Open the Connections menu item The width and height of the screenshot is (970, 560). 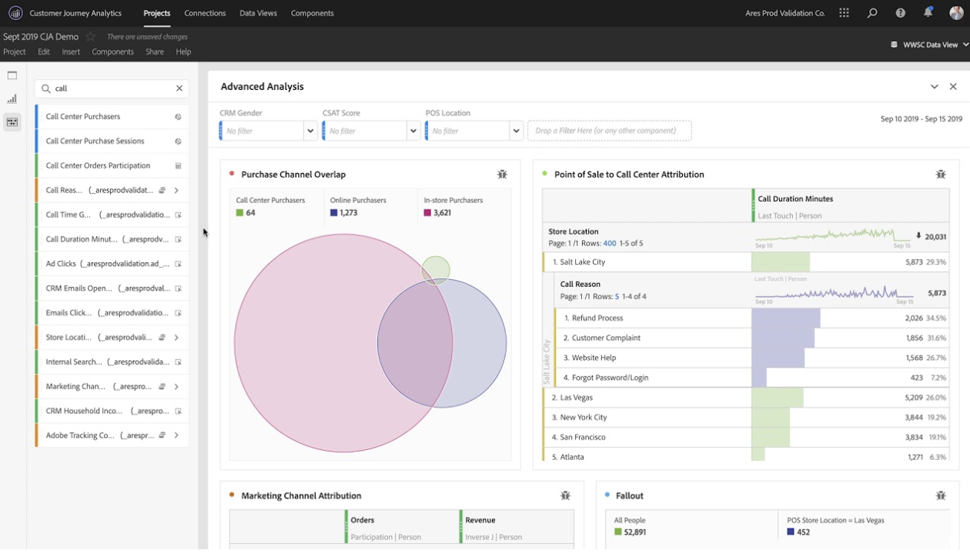click(205, 13)
